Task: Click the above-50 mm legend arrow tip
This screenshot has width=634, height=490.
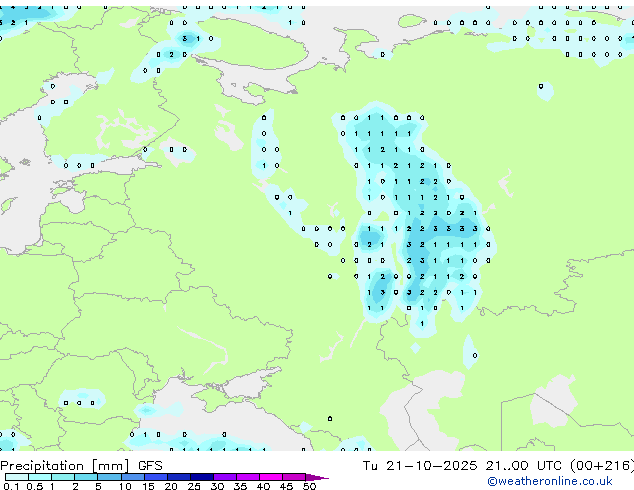Action: click(317, 477)
